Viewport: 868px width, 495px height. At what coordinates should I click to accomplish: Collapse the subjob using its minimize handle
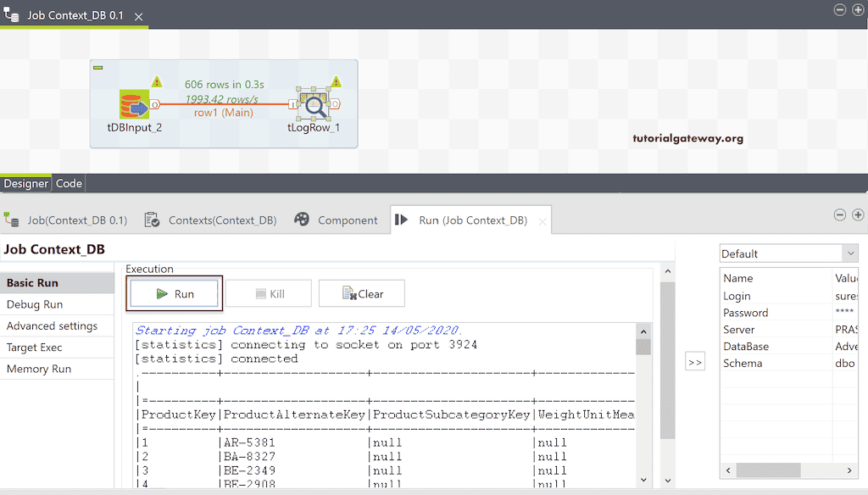[98, 68]
